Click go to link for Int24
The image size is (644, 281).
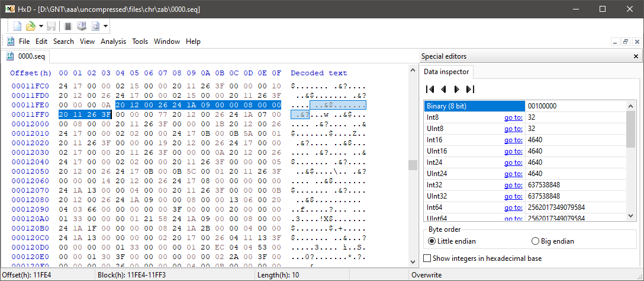pos(513,162)
